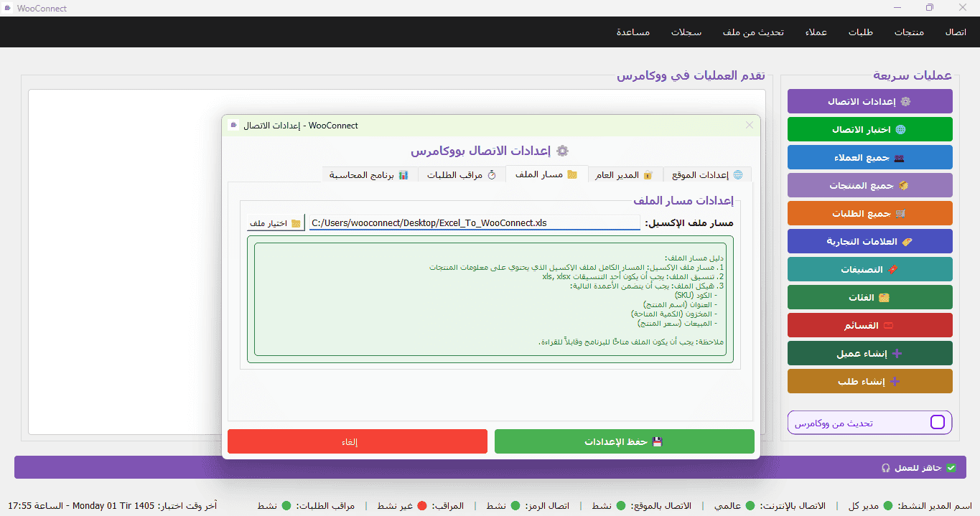Image resolution: width=980 pixels, height=516 pixels.
Task: Click 'Monday 01 Tir 1405' last test time
Action: point(113,506)
